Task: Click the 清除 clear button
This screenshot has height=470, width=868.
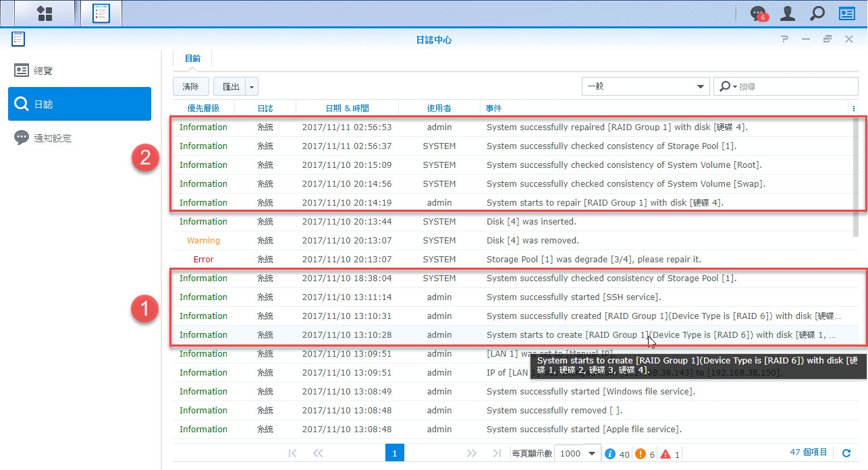Action: (190, 86)
